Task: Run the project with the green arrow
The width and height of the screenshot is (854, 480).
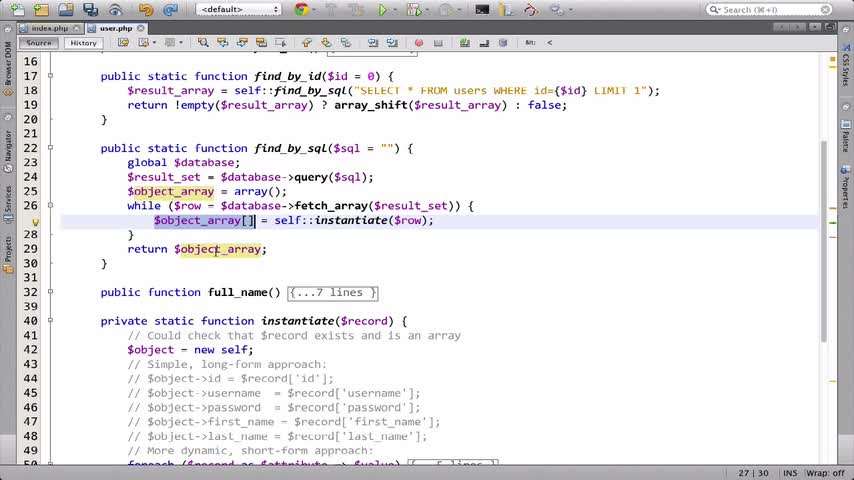Action: 382,10
